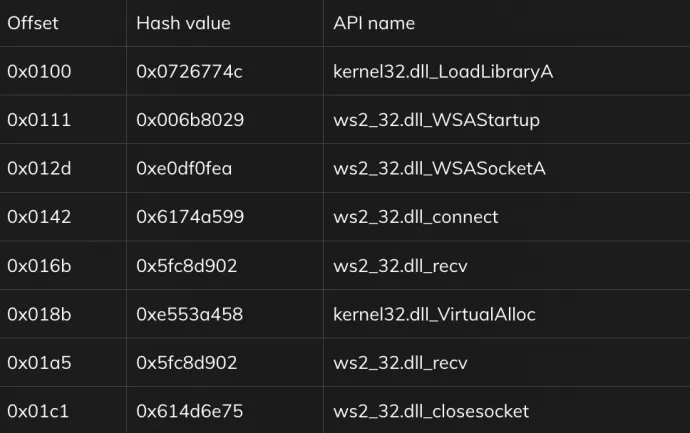The width and height of the screenshot is (690, 433).
Task: Click the Hash value column header
Action: [183, 23]
